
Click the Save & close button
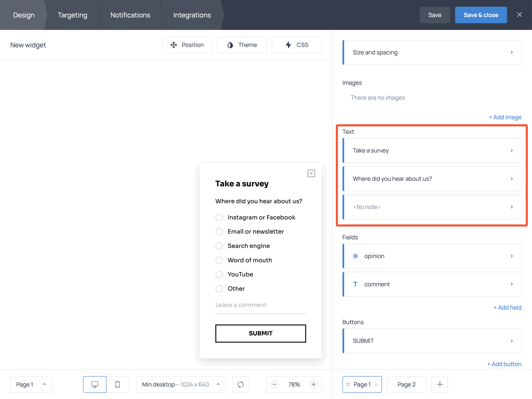coord(481,15)
